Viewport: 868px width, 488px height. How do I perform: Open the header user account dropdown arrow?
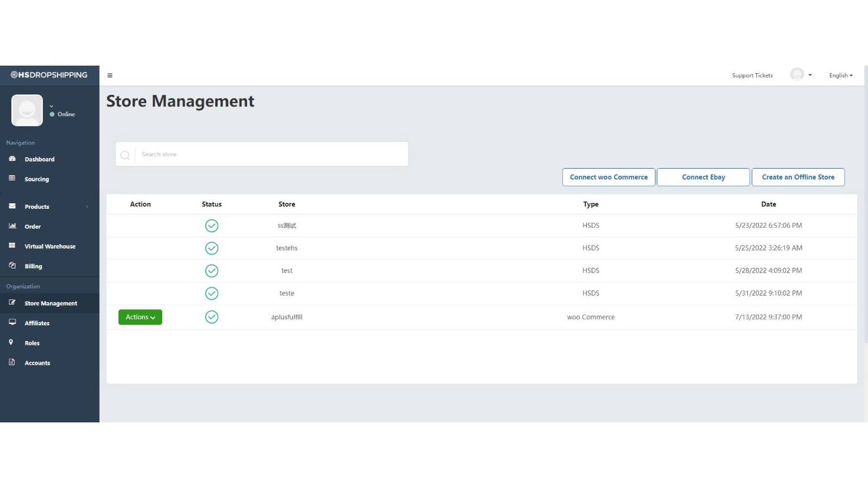pos(810,75)
